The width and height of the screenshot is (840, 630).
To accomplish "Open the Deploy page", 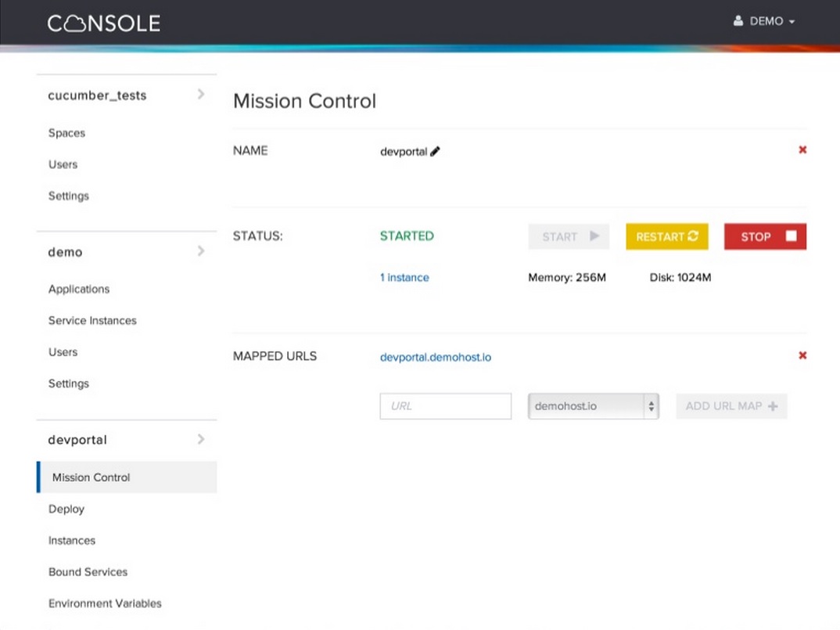I will [66, 509].
